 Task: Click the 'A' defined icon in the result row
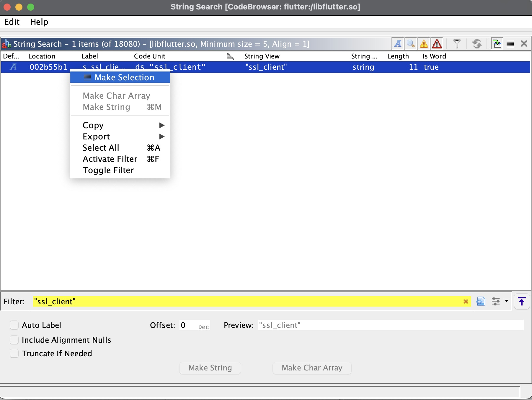coord(13,67)
